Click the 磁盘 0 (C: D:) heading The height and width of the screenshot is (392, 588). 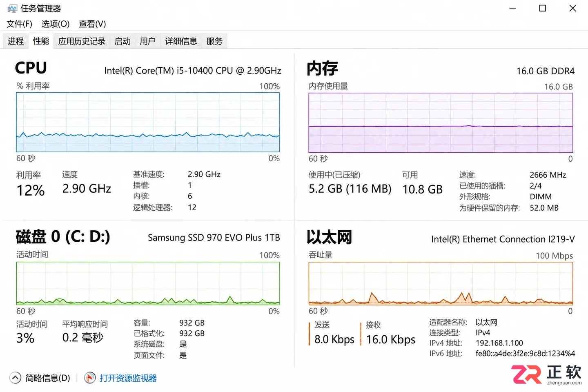point(63,236)
